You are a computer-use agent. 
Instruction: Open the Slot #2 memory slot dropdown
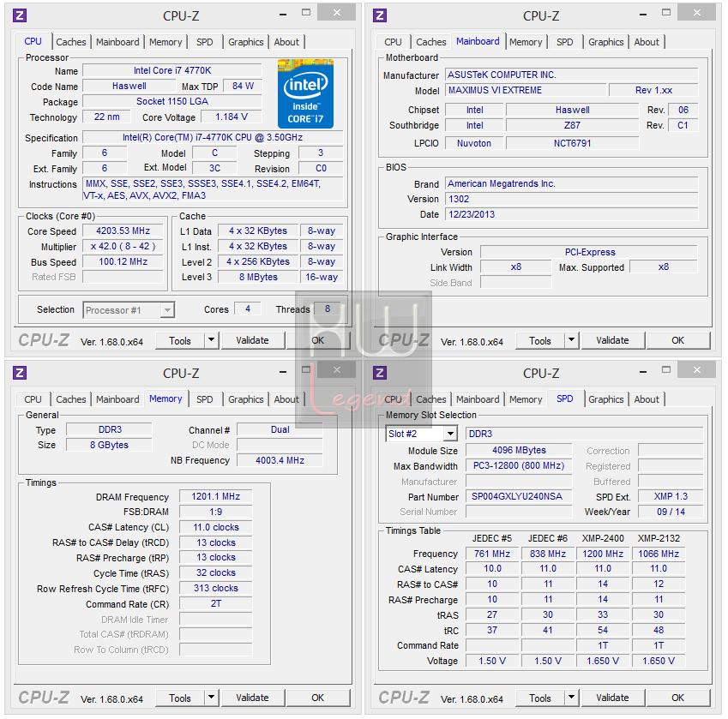click(450, 434)
